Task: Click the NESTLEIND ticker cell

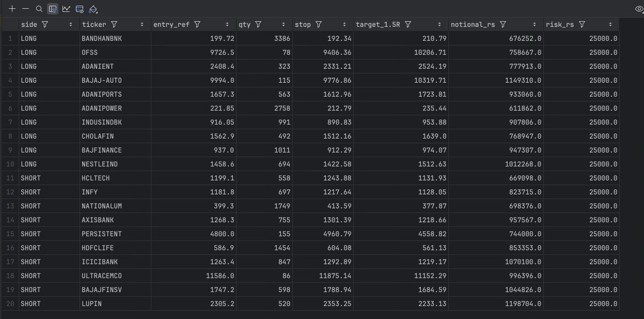Action: pyautogui.click(x=114, y=164)
